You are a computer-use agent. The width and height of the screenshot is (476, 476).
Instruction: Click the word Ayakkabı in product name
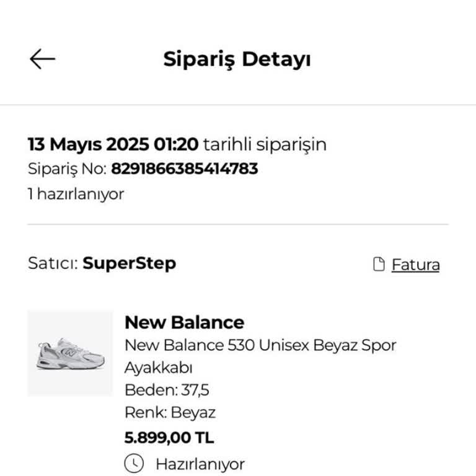click(x=159, y=368)
